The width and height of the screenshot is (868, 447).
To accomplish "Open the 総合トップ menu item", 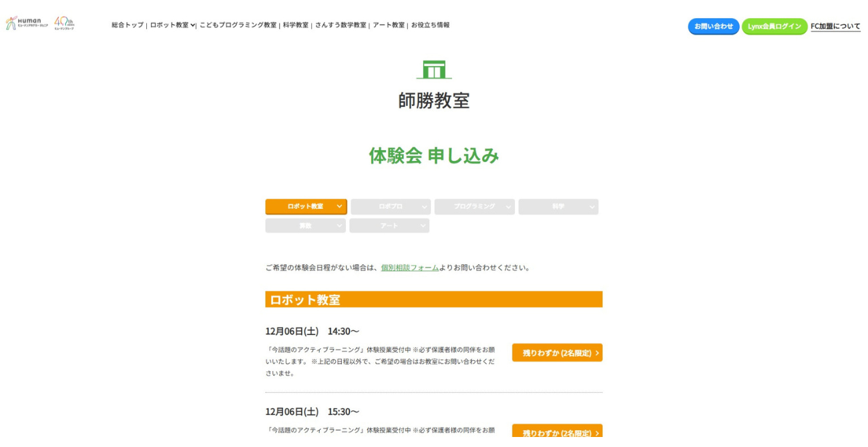I will [x=128, y=25].
